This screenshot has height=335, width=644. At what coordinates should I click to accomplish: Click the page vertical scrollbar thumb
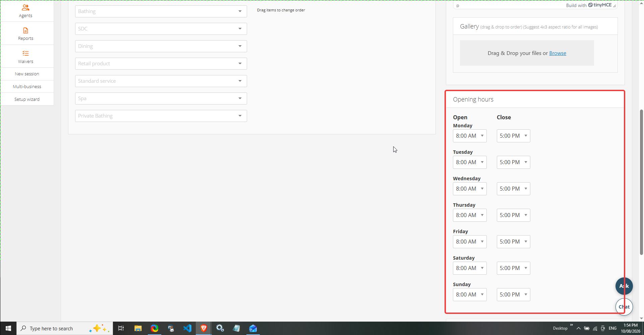[x=641, y=182]
